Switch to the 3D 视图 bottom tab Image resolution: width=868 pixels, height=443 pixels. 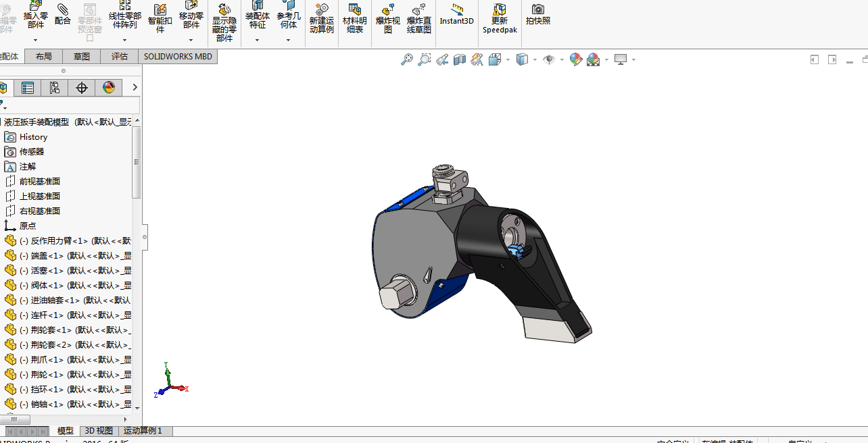(x=99, y=431)
